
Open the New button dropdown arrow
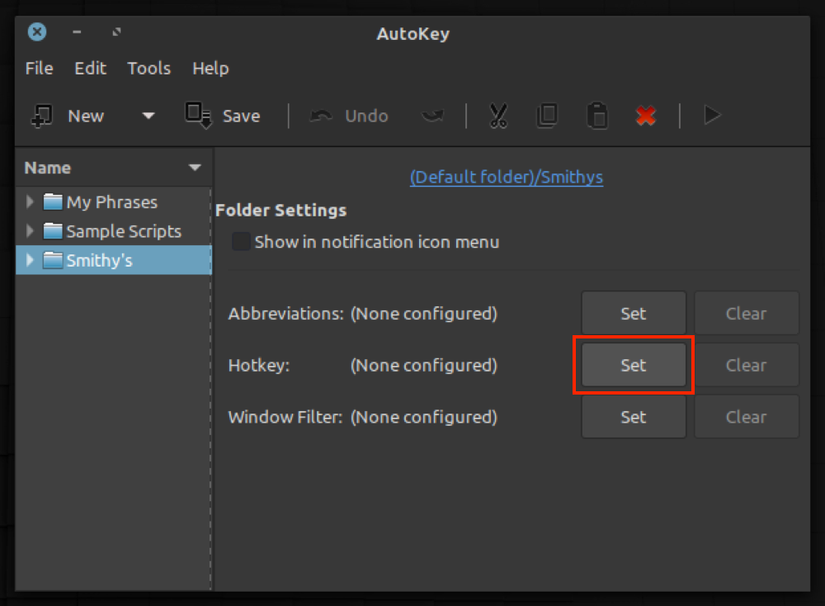(x=147, y=115)
